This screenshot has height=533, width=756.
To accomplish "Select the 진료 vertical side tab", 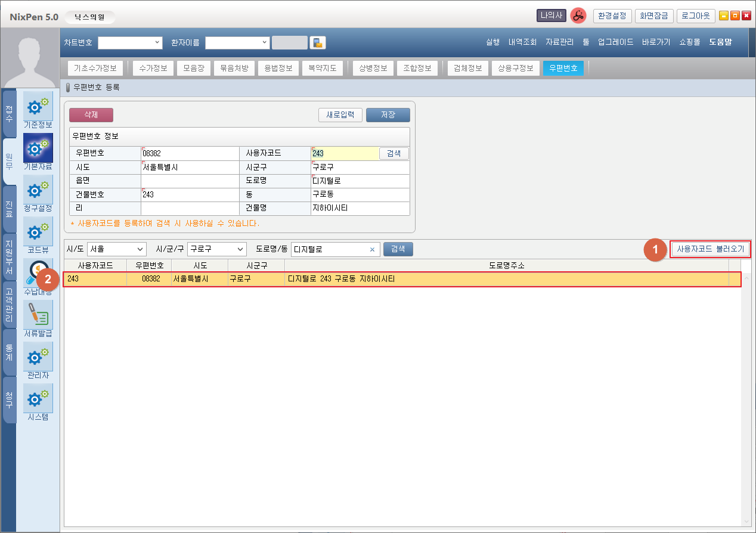I will 9,209.
